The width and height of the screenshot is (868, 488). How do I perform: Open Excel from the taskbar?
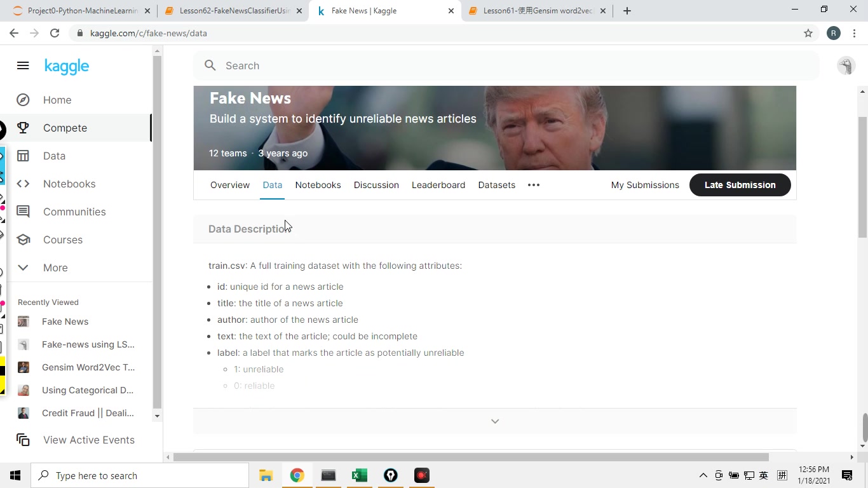tap(359, 475)
